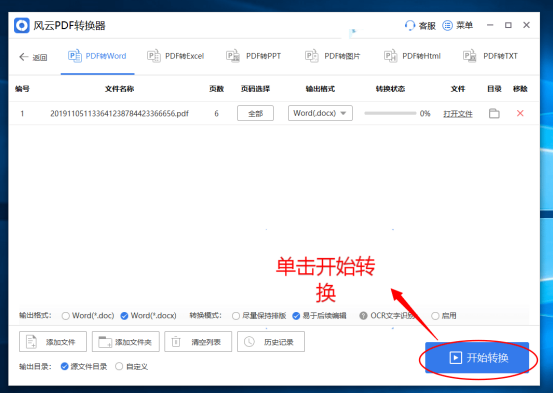Select file 20191105113364123878442336656.pdf
Viewport: 553px width, 393px height.
pos(120,114)
